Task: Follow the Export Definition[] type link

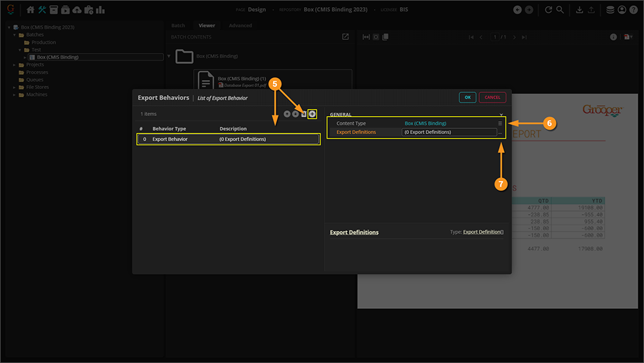Action: (483, 232)
